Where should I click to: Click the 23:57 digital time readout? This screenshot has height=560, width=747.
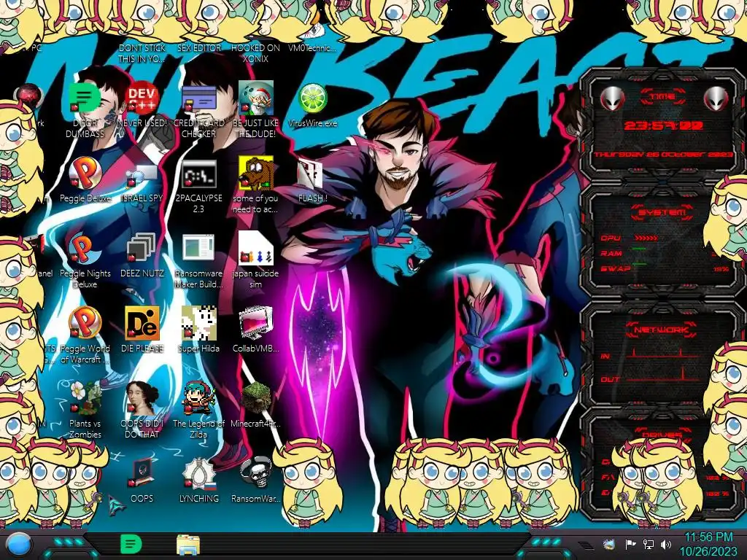663,125
